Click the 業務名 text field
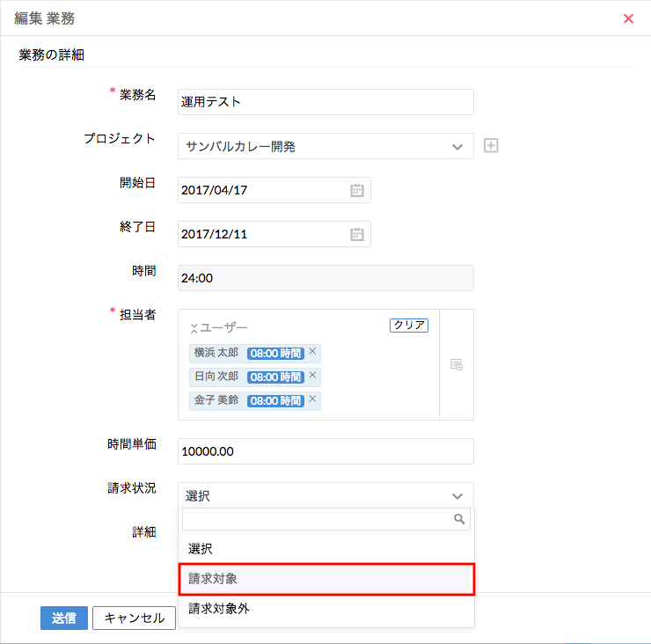 (325, 102)
